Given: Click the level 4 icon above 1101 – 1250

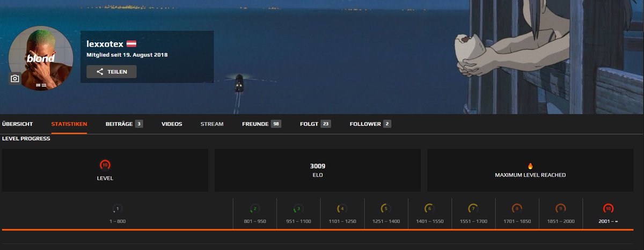Looking at the screenshot, I should point(342,209).
